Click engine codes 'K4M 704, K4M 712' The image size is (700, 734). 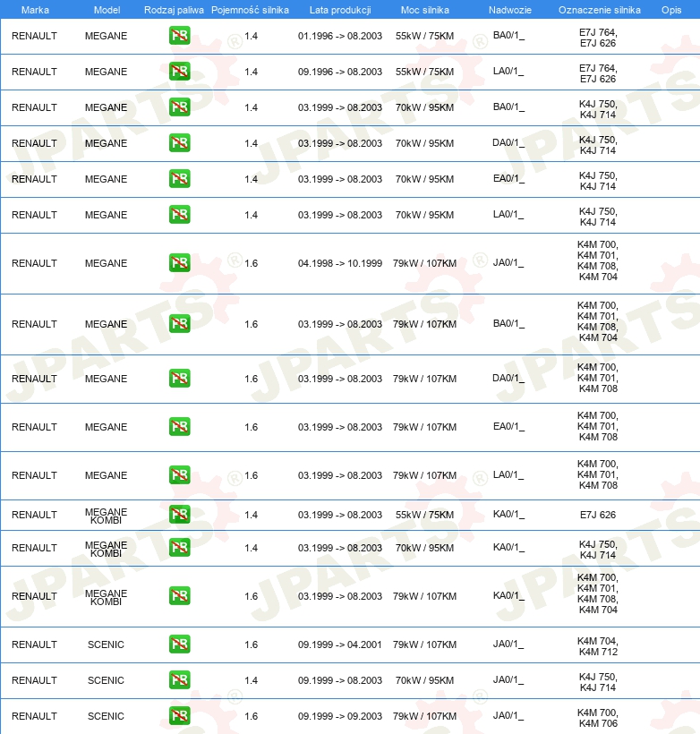(x=598, y=646)
